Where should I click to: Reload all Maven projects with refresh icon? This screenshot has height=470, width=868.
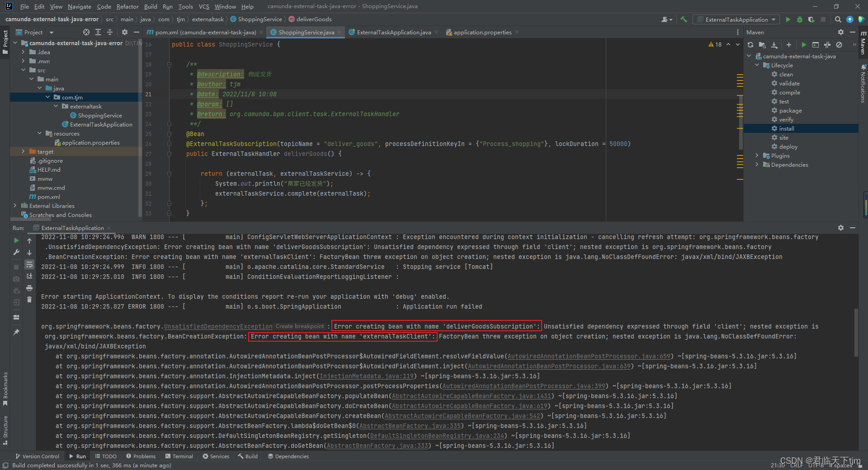tap(750, 45)
